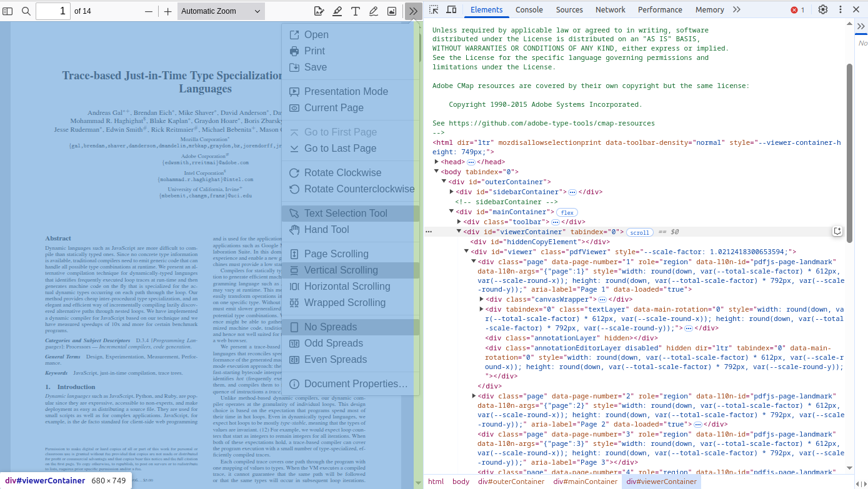Viewport: 868px width, 489px height.
Task: Switch to Page Scrolling mode
Action: pos(351,254)
